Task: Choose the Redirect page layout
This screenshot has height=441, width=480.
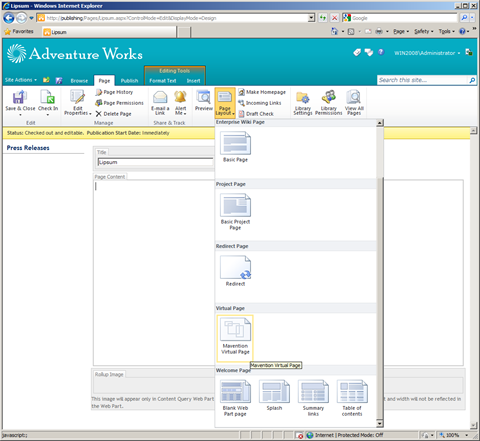Action: tap(235, 271)
